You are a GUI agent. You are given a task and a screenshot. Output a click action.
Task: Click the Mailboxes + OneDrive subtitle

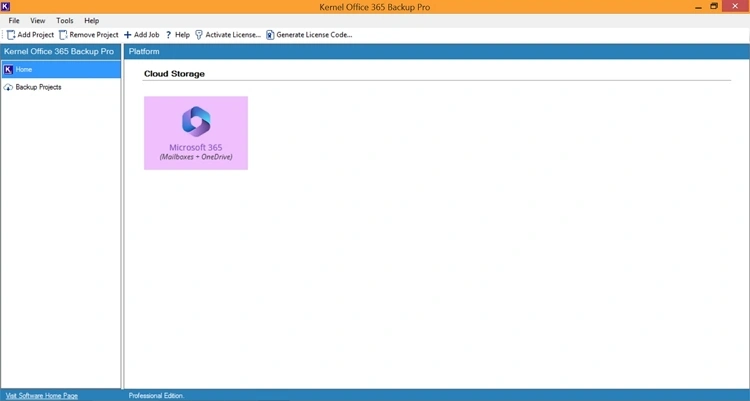[x=196, y=157]
